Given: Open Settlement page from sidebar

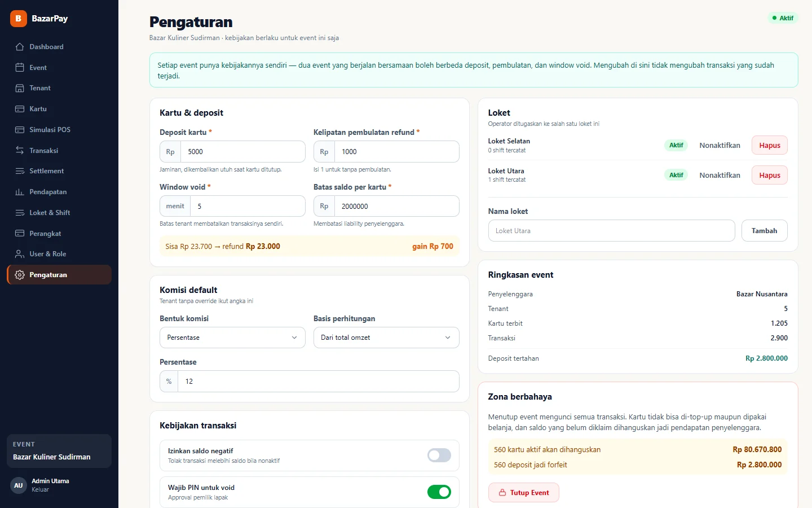Looking at the screenshot, I should click(x=59, y=171).
